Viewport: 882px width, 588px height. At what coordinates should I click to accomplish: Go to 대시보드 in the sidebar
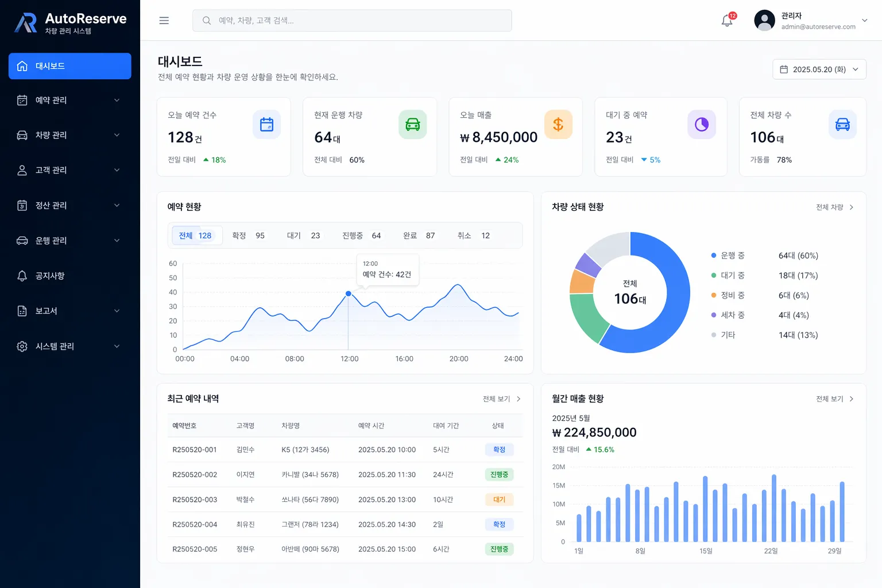(x=70, y=66)
